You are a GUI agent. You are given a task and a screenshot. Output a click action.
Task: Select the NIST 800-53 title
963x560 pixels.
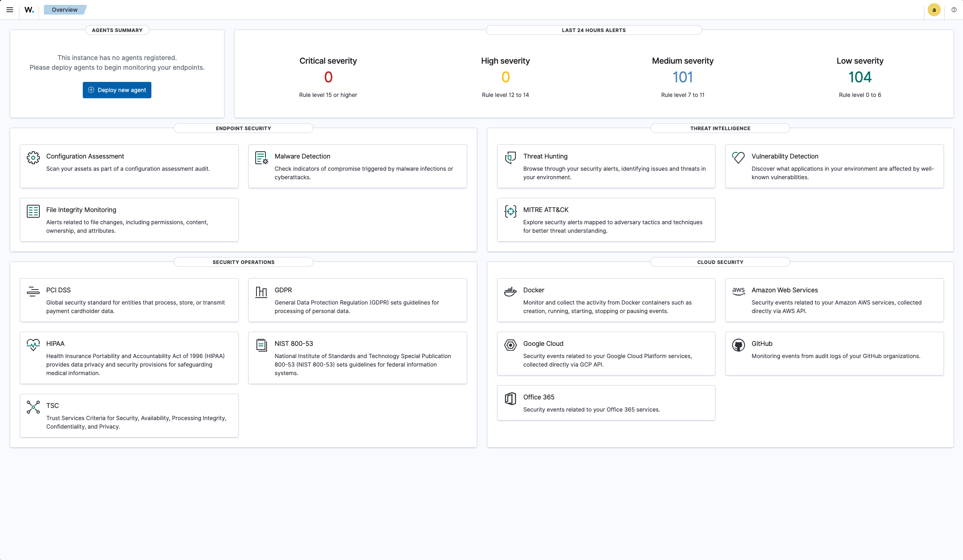pyautogui.click(x=293, y=343)
